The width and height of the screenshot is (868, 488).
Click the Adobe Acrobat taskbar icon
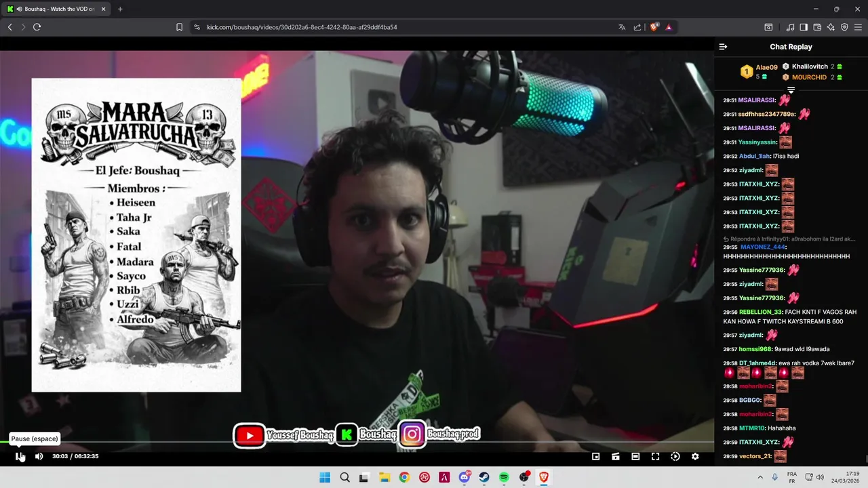tap(444, 477)
